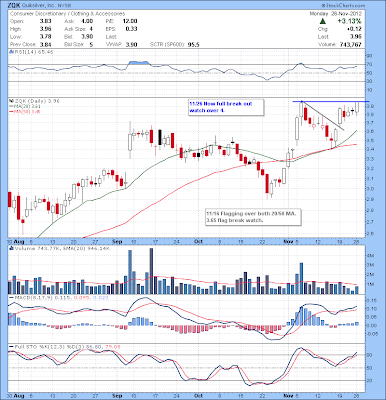Click the tallest mid-September volume bar
Viewport: 386px width, 400px height.
(x=151, y=271)
